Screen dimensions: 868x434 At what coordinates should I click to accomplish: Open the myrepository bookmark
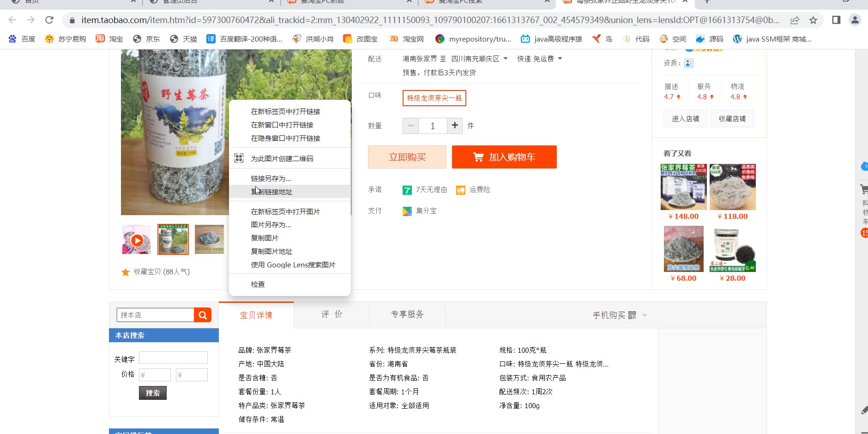pos(473,39)
